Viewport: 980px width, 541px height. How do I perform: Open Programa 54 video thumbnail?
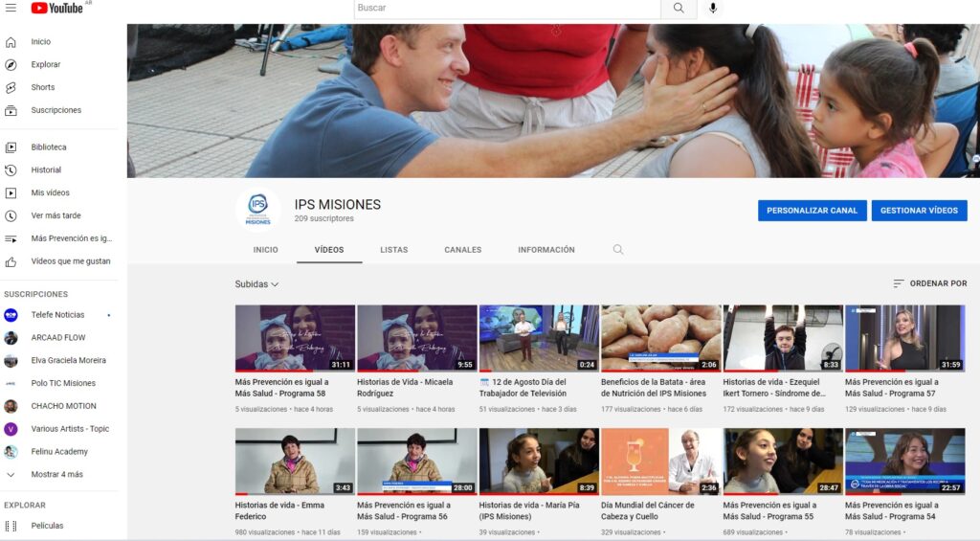click(905, 462)
